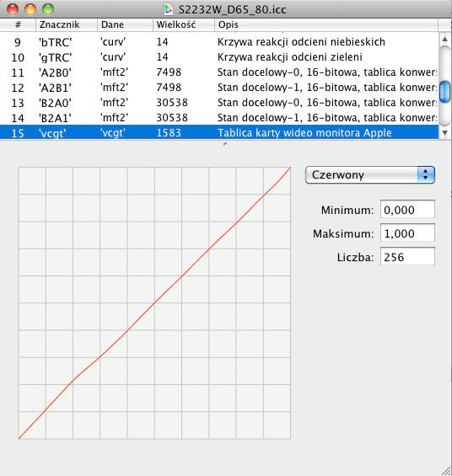
Task: Click the Maksimum value field
Action: pos(407,233)
